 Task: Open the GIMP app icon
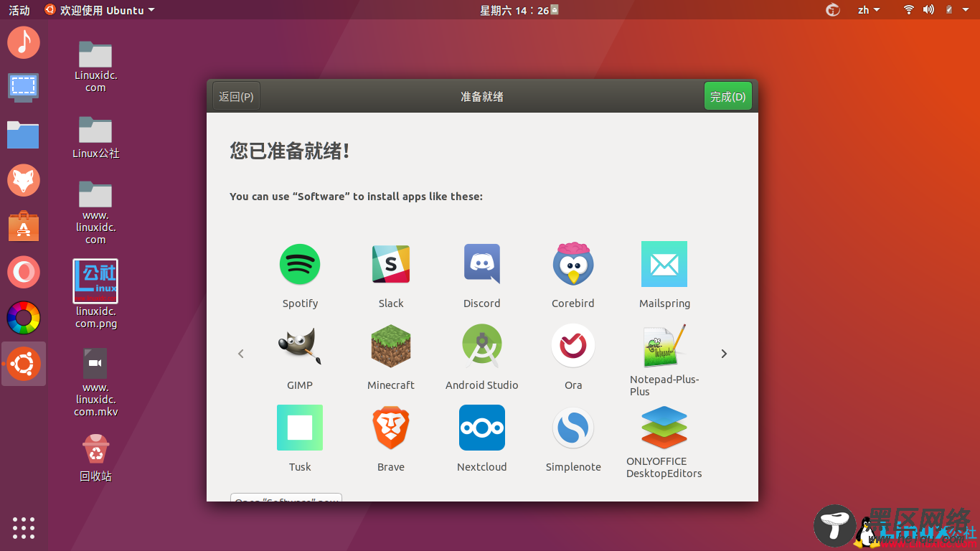pyautogui.click(x=300, y=346)
